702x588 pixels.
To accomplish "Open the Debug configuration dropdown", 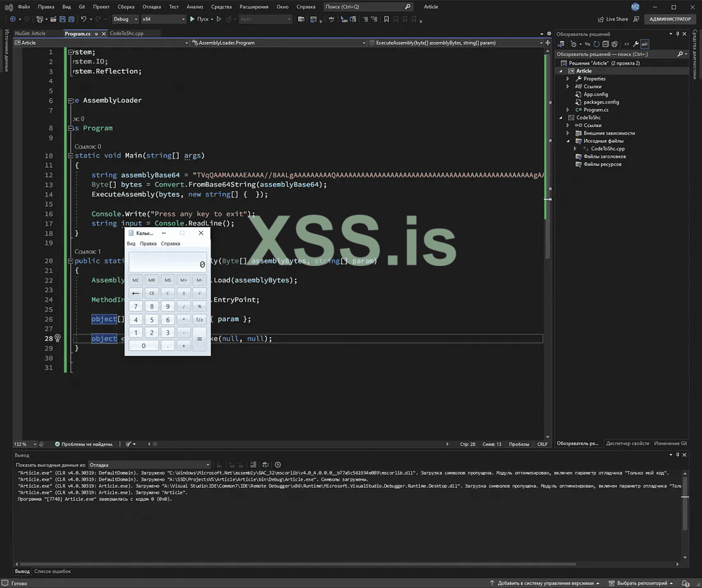I will 124,19.
